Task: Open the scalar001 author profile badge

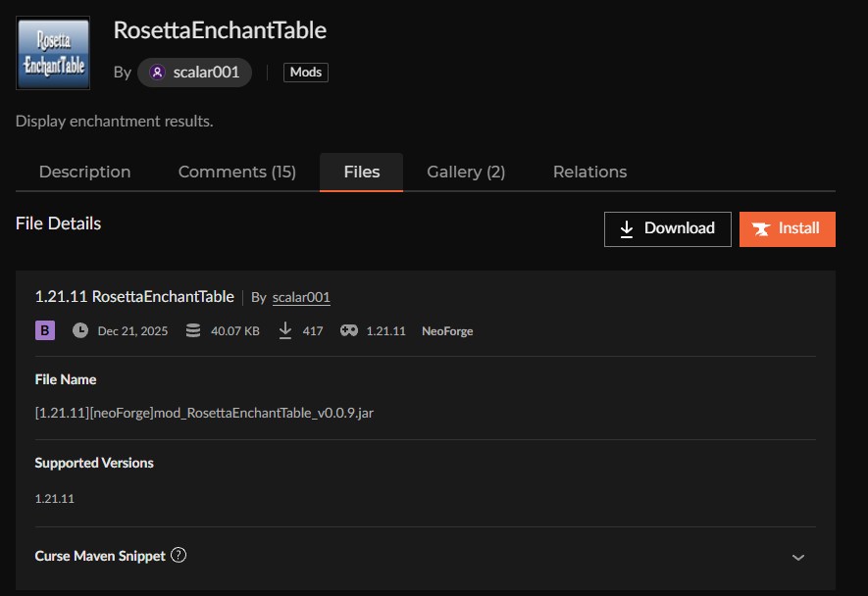Action: click(195, 73)
